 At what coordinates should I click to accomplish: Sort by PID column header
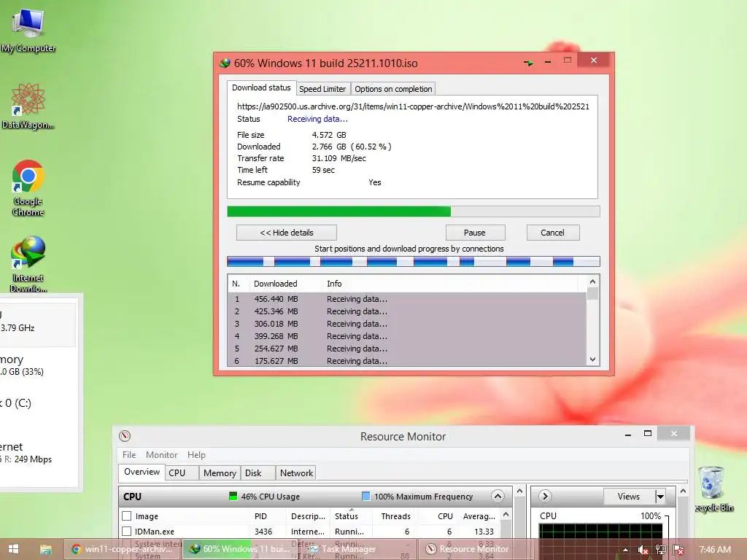click(268, 516)
